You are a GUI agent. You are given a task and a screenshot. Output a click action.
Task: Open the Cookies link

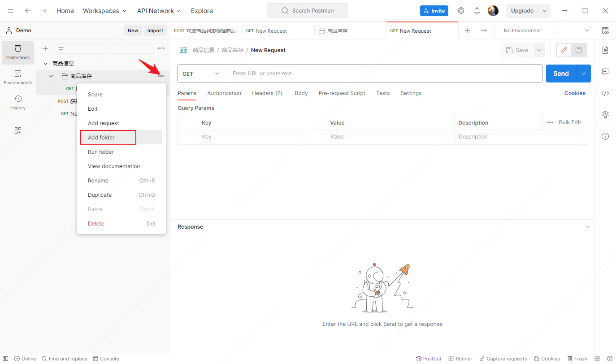click(x=575, y=93)
